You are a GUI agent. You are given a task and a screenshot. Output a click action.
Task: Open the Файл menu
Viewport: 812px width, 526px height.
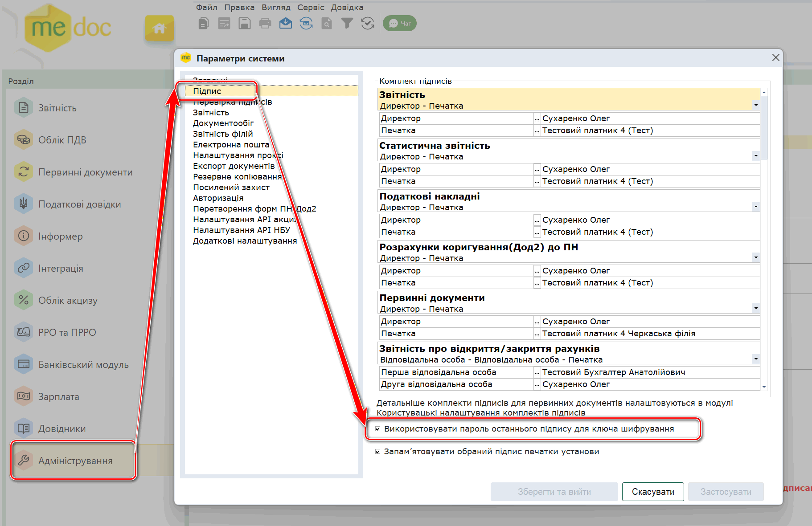[206, 7]
